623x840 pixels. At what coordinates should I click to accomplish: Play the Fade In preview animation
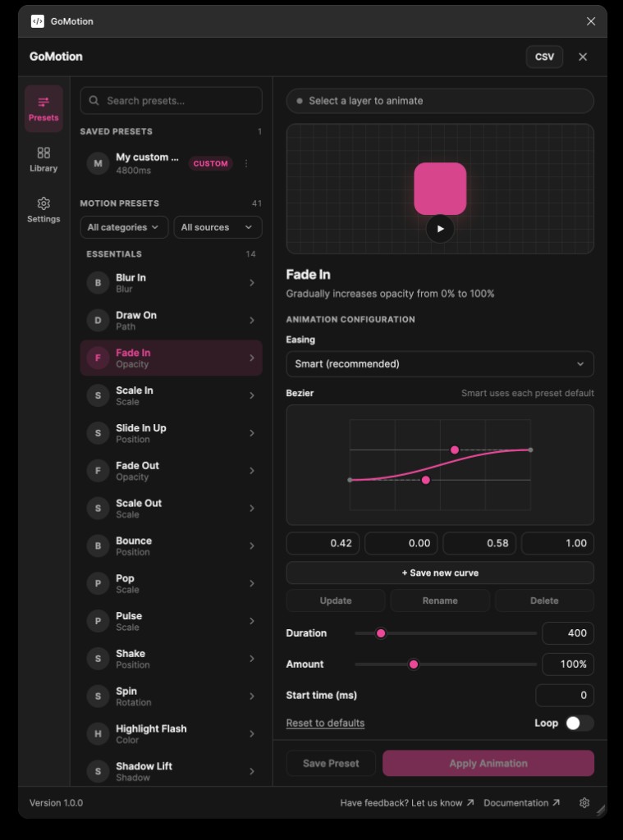pyautogui.click(x=440, y=229)
